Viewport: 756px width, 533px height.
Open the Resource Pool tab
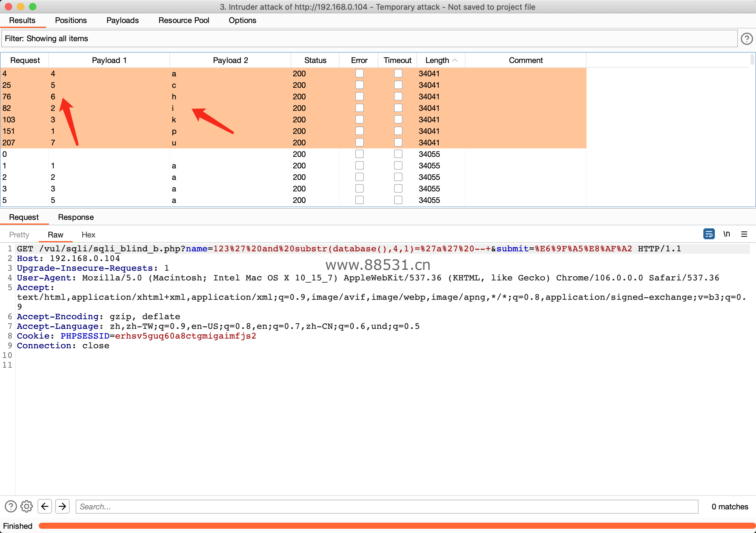point(184,20)
